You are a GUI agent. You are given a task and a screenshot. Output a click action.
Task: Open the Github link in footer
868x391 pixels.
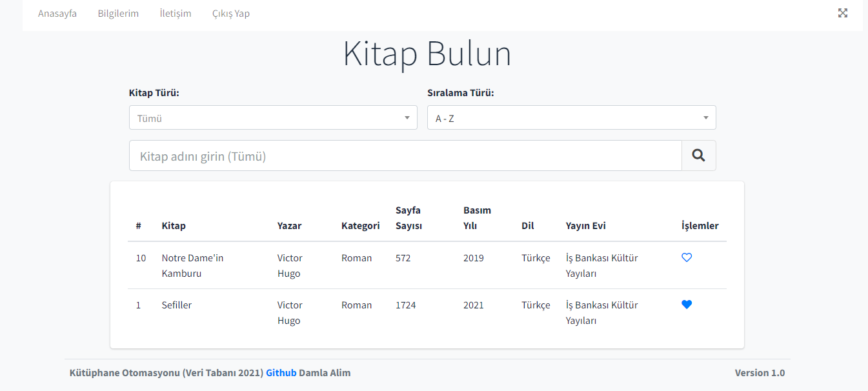pyautogui.click(x=281, y=372)
